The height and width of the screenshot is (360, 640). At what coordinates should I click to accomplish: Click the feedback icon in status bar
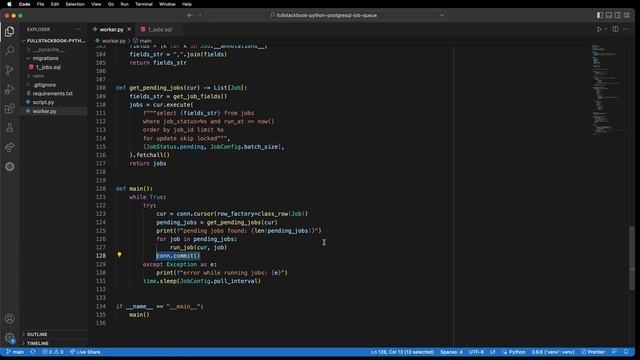[615, 352]
